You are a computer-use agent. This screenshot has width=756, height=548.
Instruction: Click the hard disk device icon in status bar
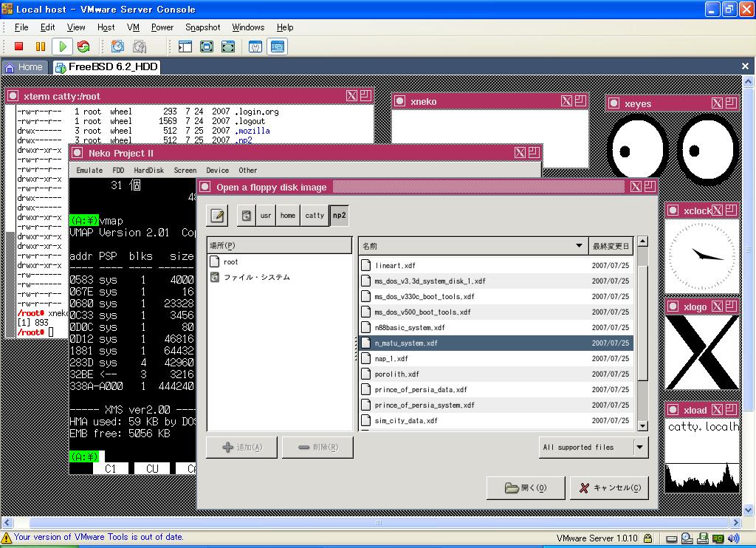click(x=671, y=538)
